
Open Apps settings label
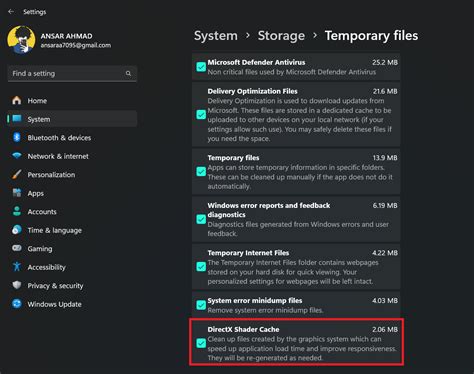(x=35, y=193)
